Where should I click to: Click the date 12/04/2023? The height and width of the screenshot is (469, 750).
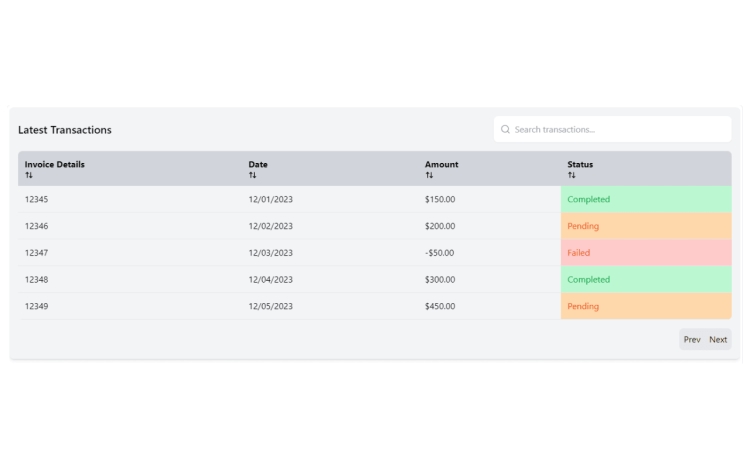(270, 280)
